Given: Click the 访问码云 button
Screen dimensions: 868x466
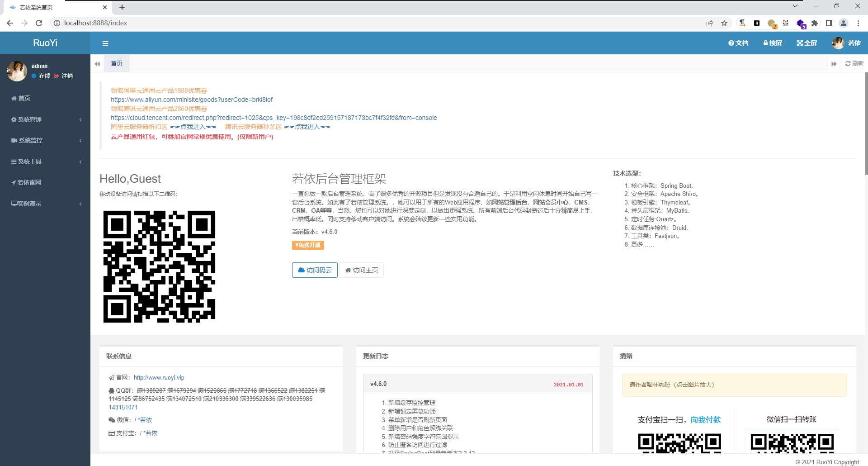Looking at the screenshot, I should [x=315, y=270].
